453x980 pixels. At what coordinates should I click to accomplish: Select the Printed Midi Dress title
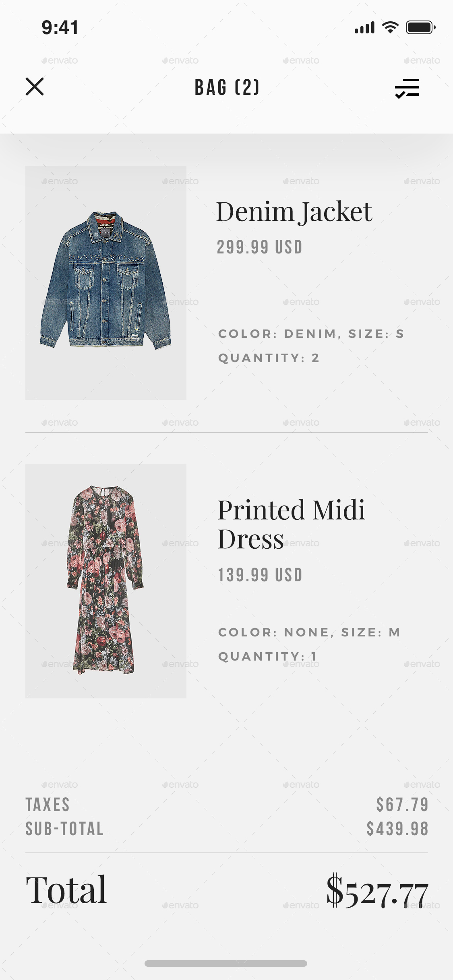pos(291,524)
